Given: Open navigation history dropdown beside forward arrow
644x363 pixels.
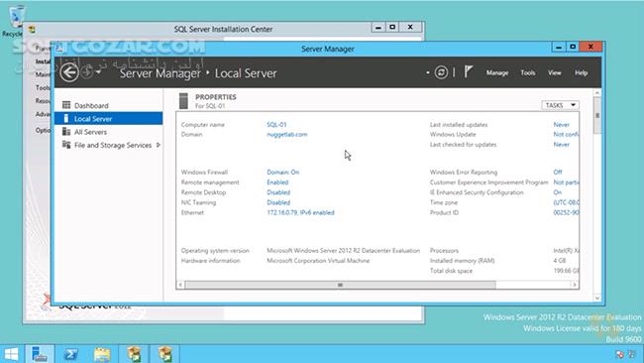Looking at the screenshot, I should (x=98, y=72).
